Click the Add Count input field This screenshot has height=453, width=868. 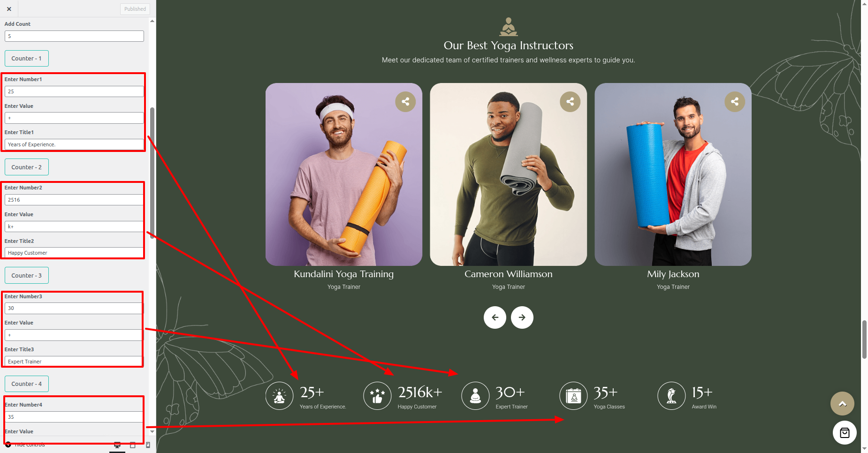pos(74,36)
